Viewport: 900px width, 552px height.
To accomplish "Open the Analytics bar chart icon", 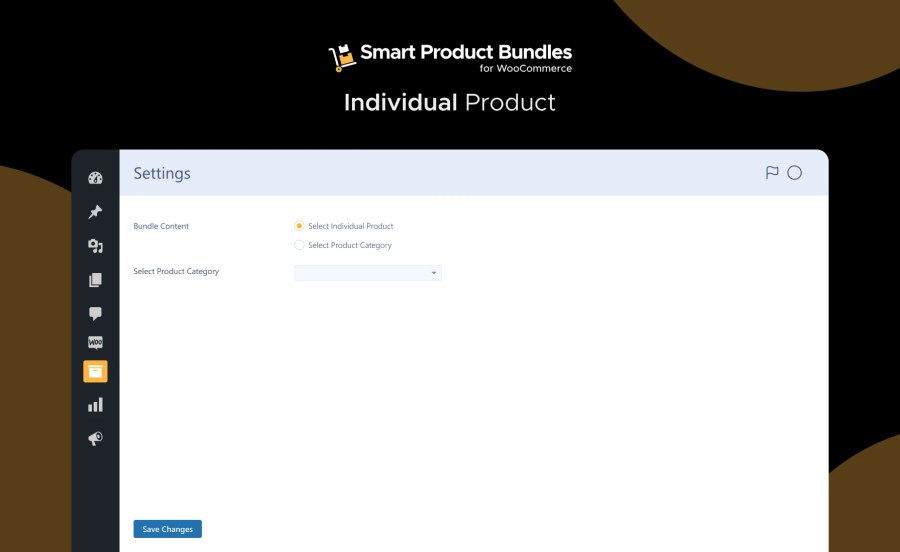I will [x=95, y=405].
